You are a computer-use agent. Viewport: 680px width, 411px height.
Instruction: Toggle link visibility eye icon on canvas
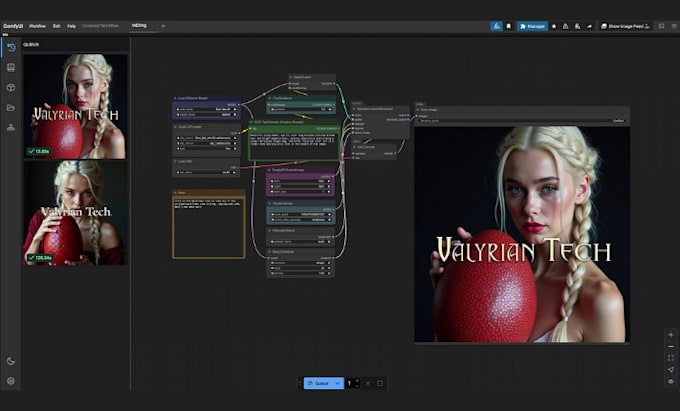670,381
